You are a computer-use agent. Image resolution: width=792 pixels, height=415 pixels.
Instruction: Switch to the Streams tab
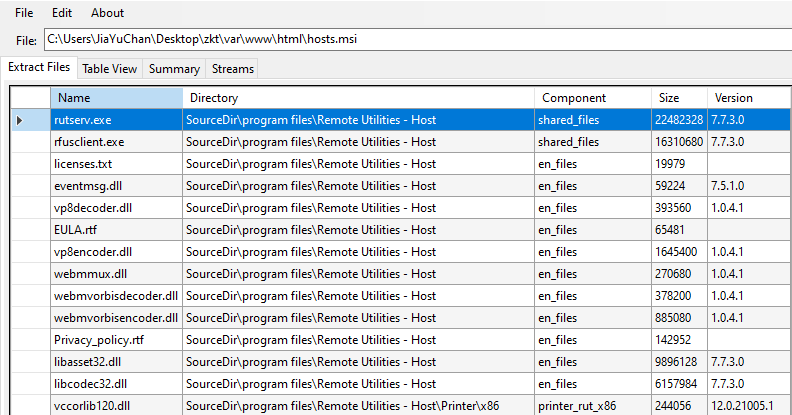[232, 69]
